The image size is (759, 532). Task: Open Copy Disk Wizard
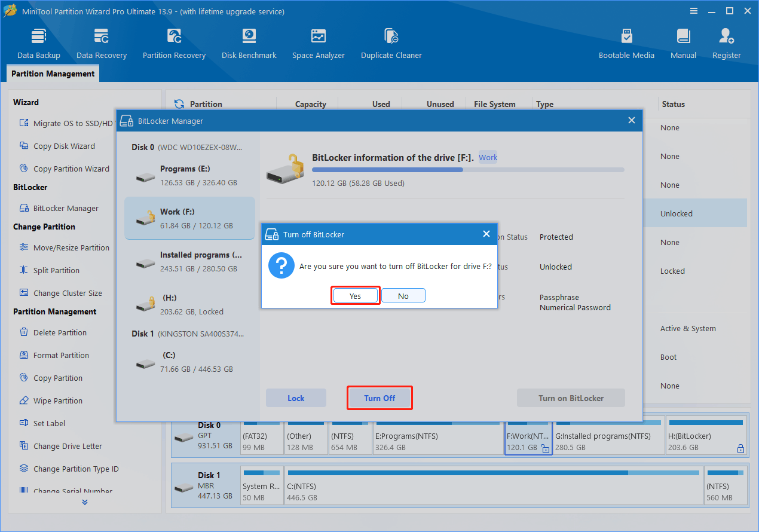pyautogui.click(x=57, y=146)
